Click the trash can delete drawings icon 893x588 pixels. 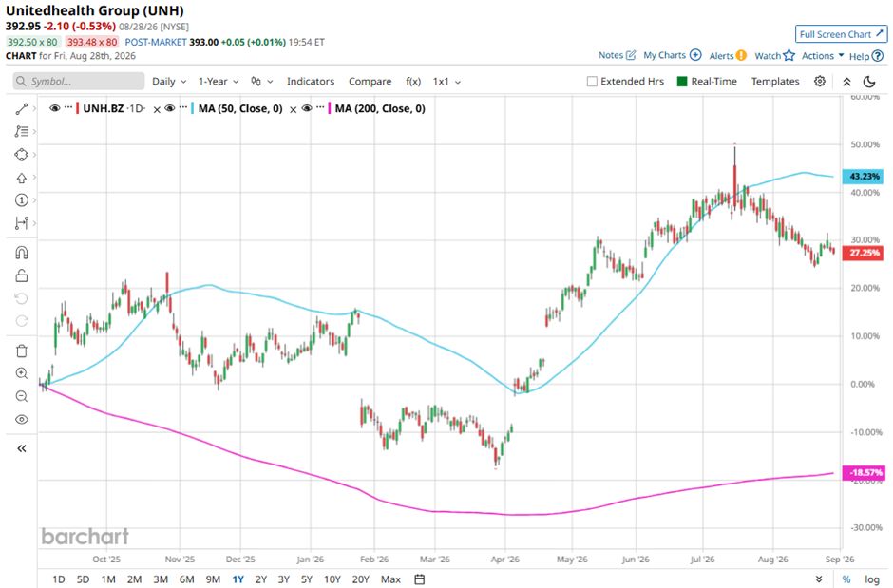pyautogui.click(x=22, y=351)
